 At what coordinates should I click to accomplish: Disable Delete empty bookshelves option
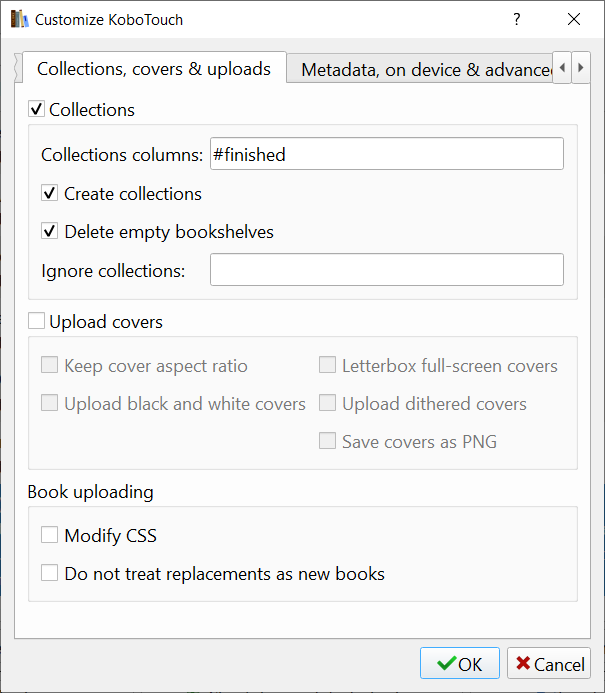pos(49,232)
